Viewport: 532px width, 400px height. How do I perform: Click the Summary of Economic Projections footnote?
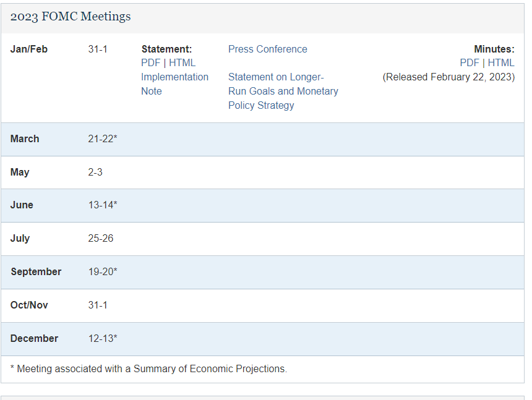tap(148, 369)
